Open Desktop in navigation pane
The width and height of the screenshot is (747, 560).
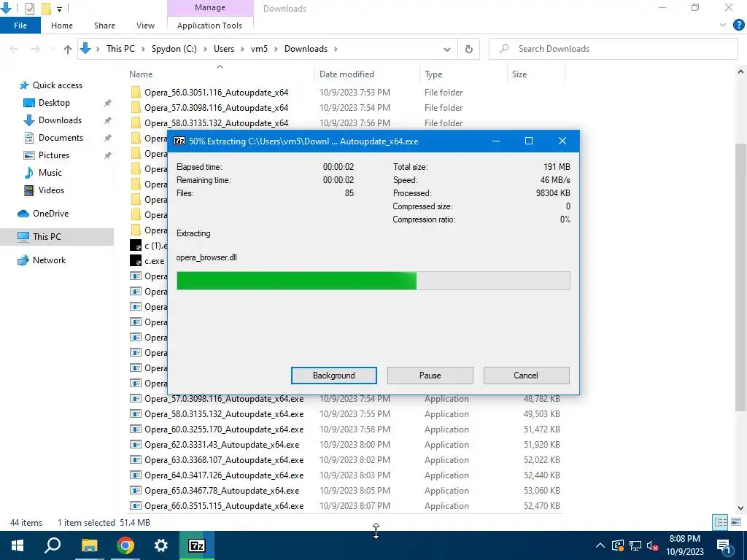point(54,102)
